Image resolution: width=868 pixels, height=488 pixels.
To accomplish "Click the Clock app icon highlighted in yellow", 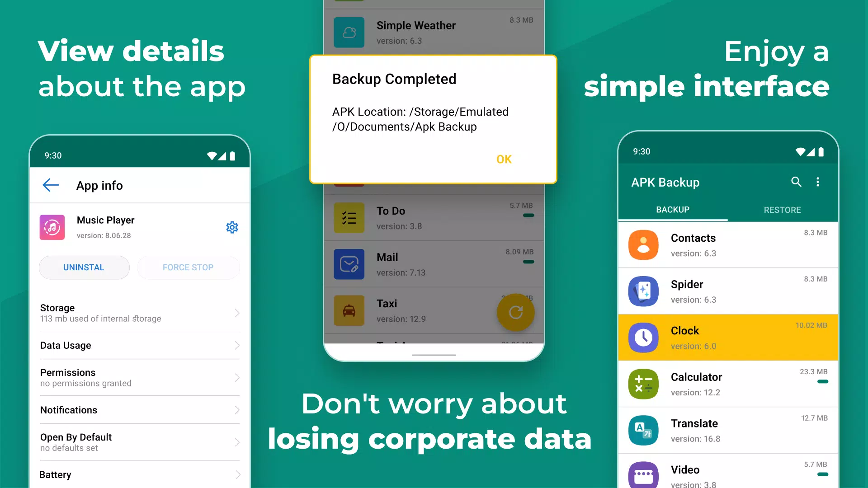I will click(643, 337).
